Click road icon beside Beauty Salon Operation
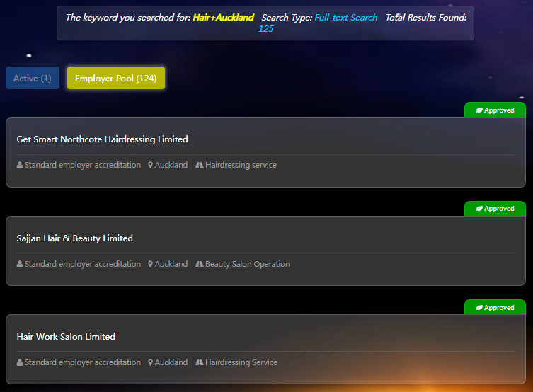This screenshot has height=392, width=533. (x=200, y=264)
